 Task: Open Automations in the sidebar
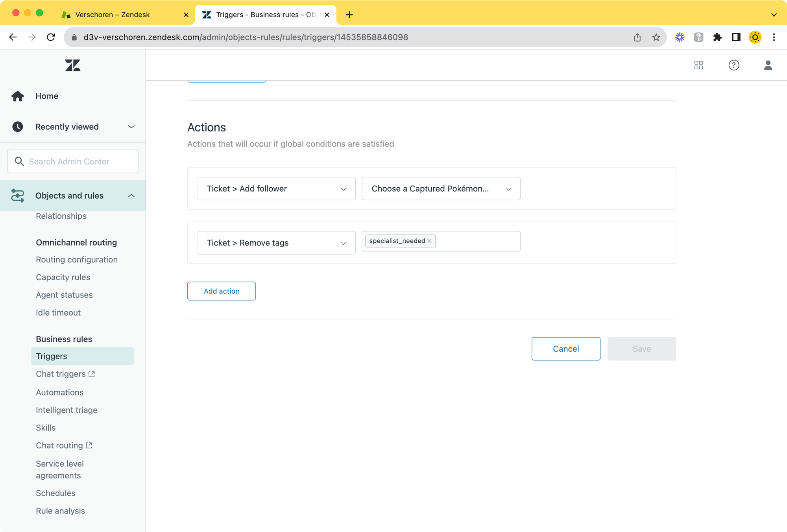click(x=60, y=392)
